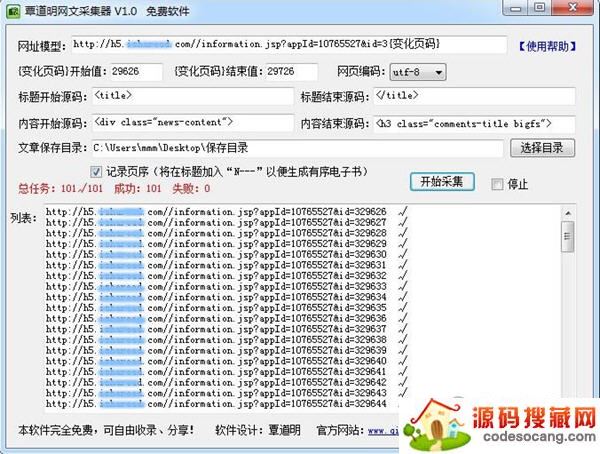Click the list scrollbar up arrow
The image size is (600, 454).
coord(568,213)
